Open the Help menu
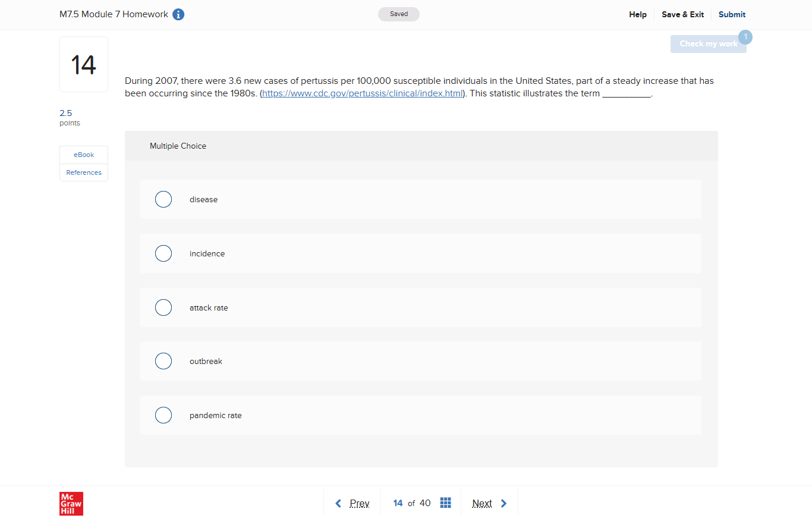 coord(638,14)
